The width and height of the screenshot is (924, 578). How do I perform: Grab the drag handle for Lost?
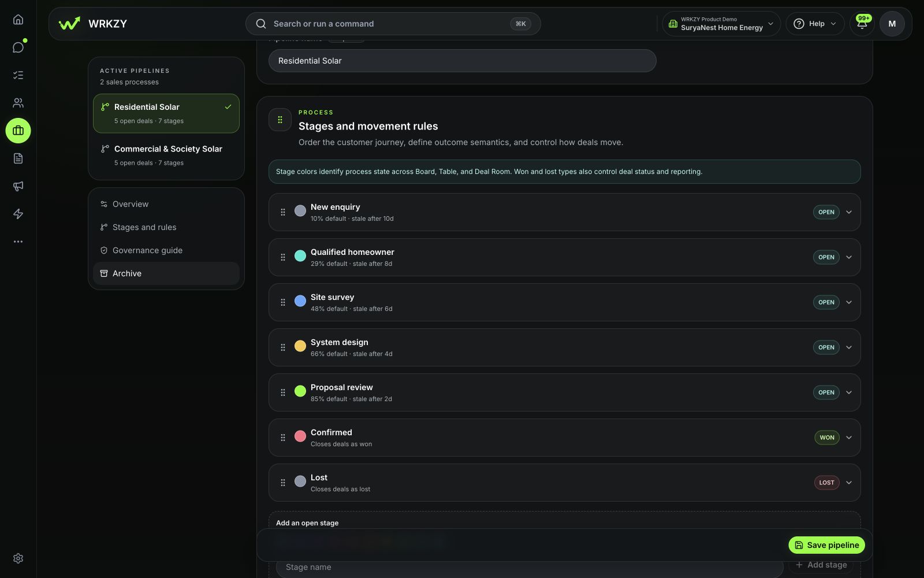point(283,483)
